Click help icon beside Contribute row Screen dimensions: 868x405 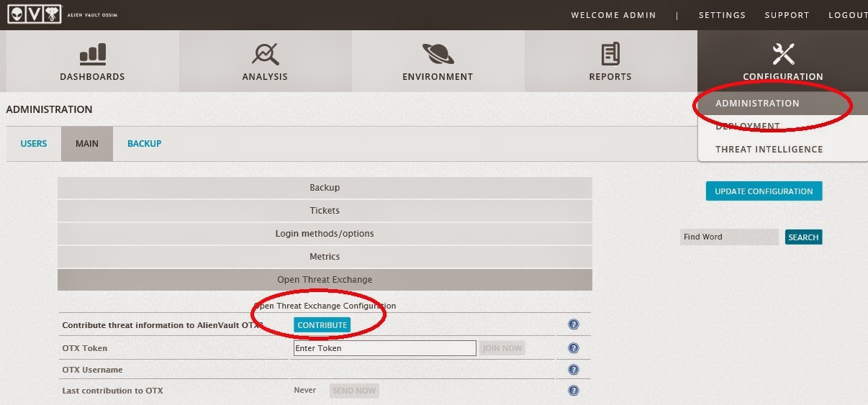pyautogui.click(x=574, y=324)
